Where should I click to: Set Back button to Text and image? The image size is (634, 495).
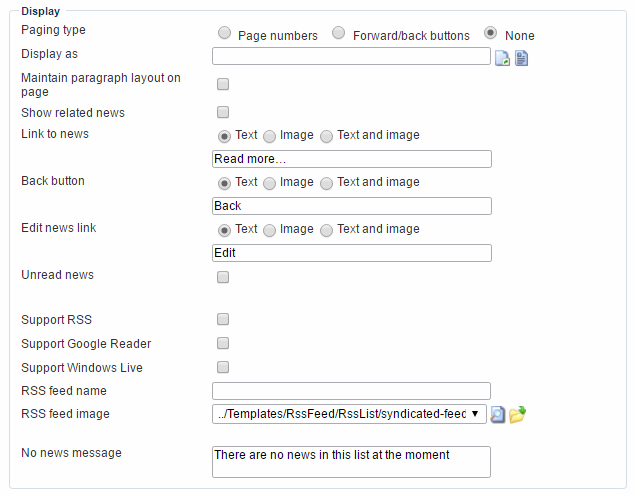click(326, 183)
